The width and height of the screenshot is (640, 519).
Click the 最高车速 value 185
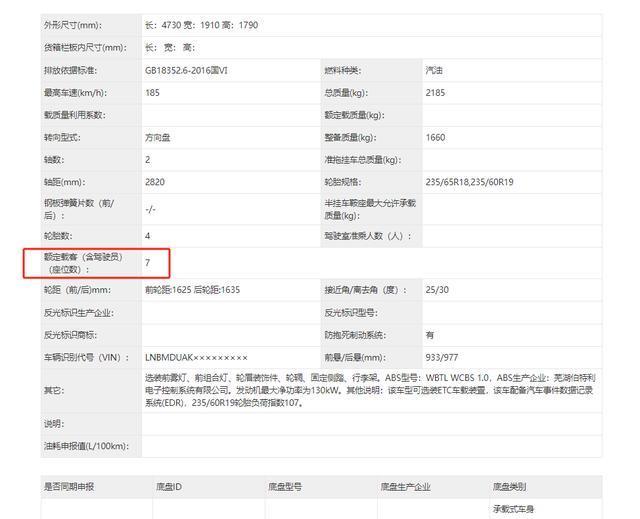[x=153, y=92]
